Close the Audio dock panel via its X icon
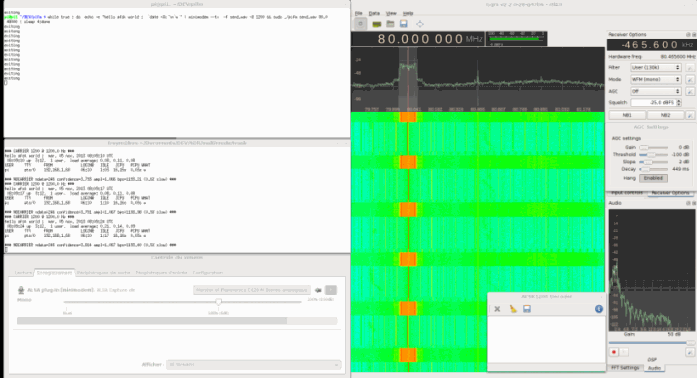This screenshot has width=697, height=378. (693, 203)
